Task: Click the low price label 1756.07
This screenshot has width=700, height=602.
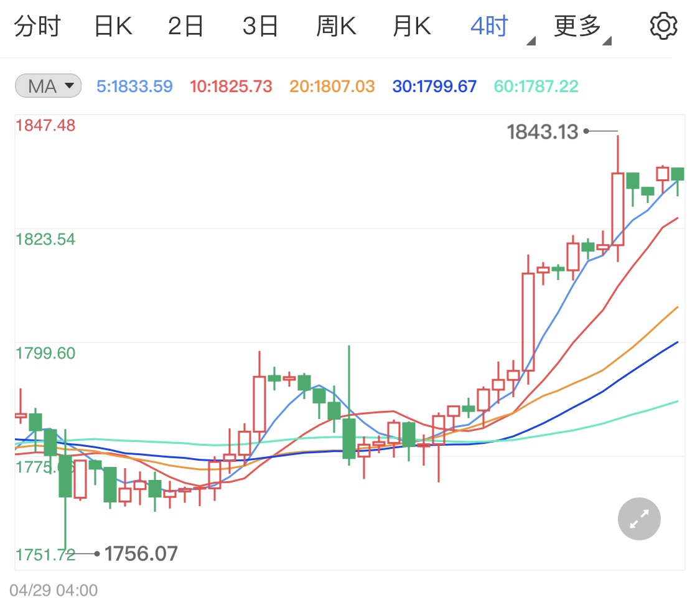Action: coord(141,554)
